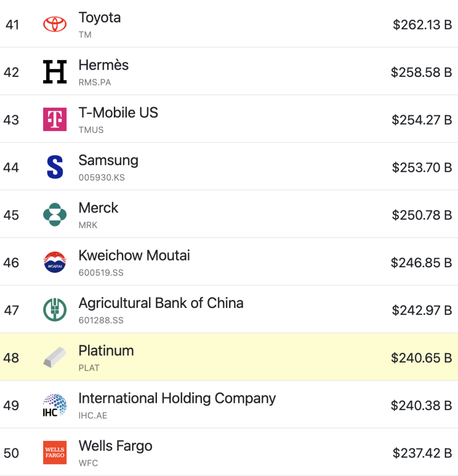Open the T-Mobile US name link
The height and width of the screenshot is (476, 458).
pyautogui.click(x=118, y=112)
